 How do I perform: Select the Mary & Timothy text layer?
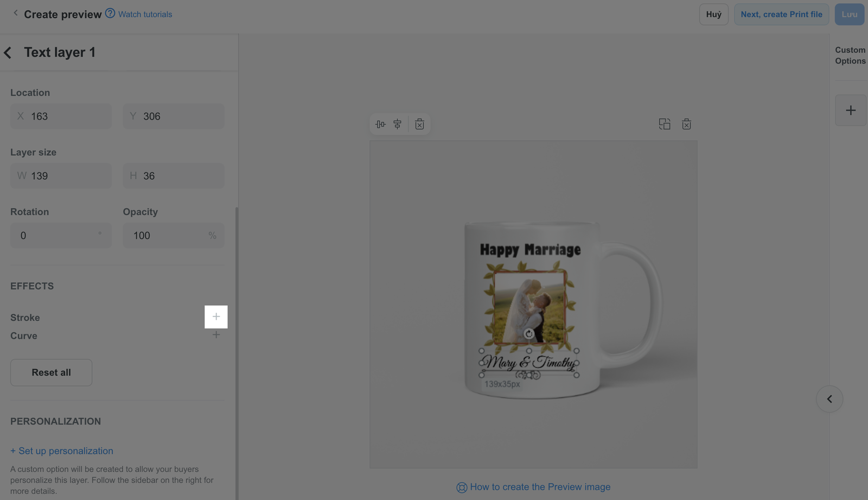coord(529,363)
